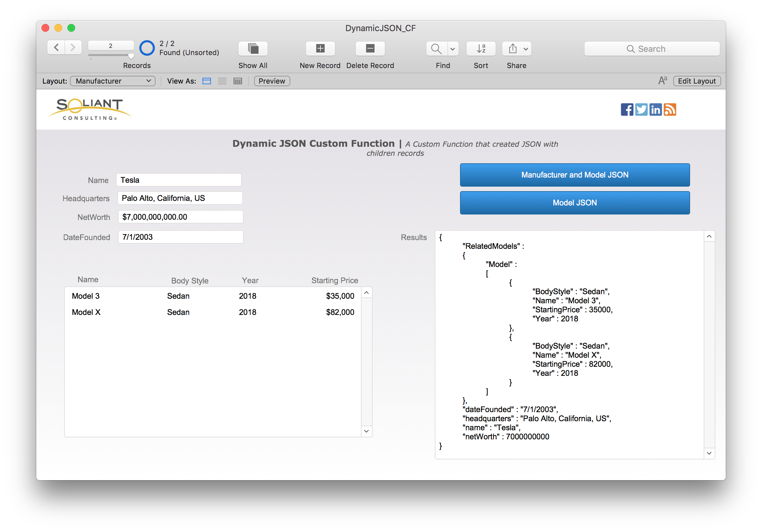Image resolution: width=762 pixels, height=532 pixels.
Task: Click the Name field containing Tesla
Action: point(179,180)
